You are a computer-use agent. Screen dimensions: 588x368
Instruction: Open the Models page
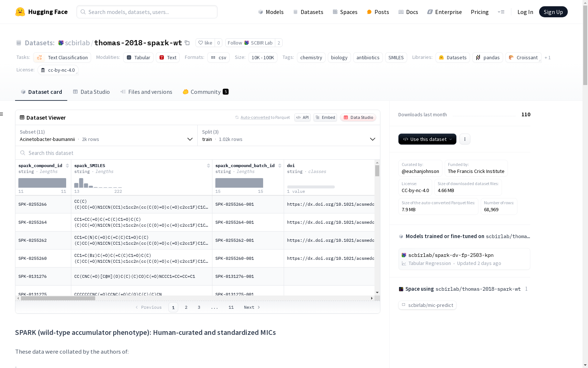pos(271,12)
